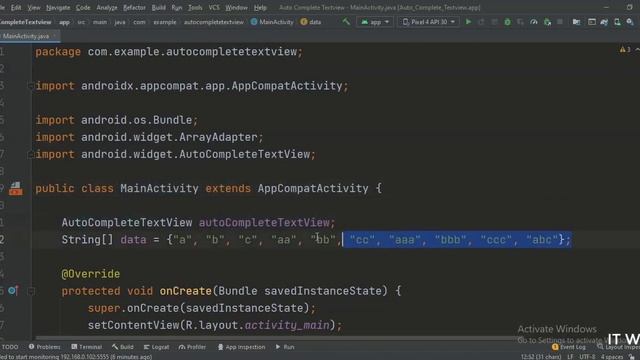Viewport: 640px width, 360px height.
Task: Open the Build menu
Action: tap(159, 7)
